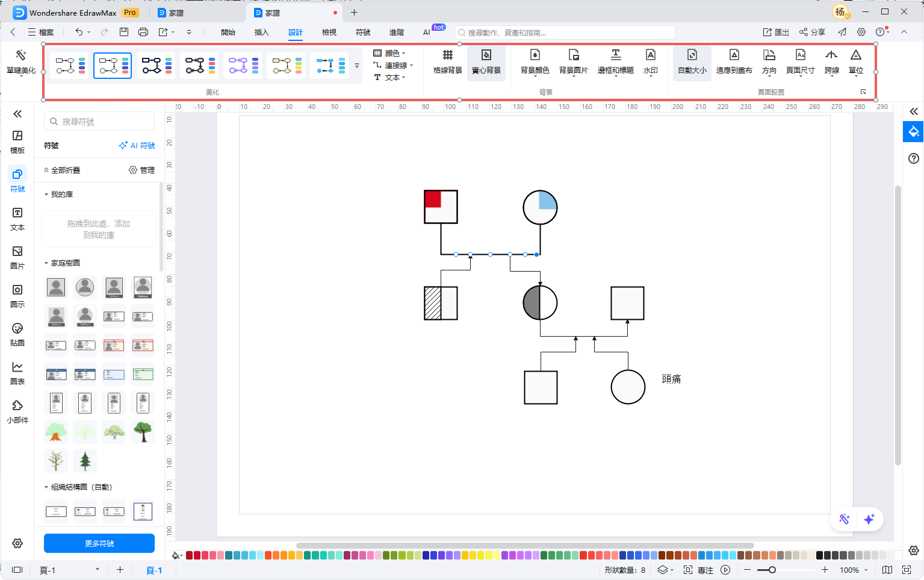The width and height of the screenshot is (924, 580).
Task: Open the 背景圖片 background image tool
Action: tap(573, 62)
